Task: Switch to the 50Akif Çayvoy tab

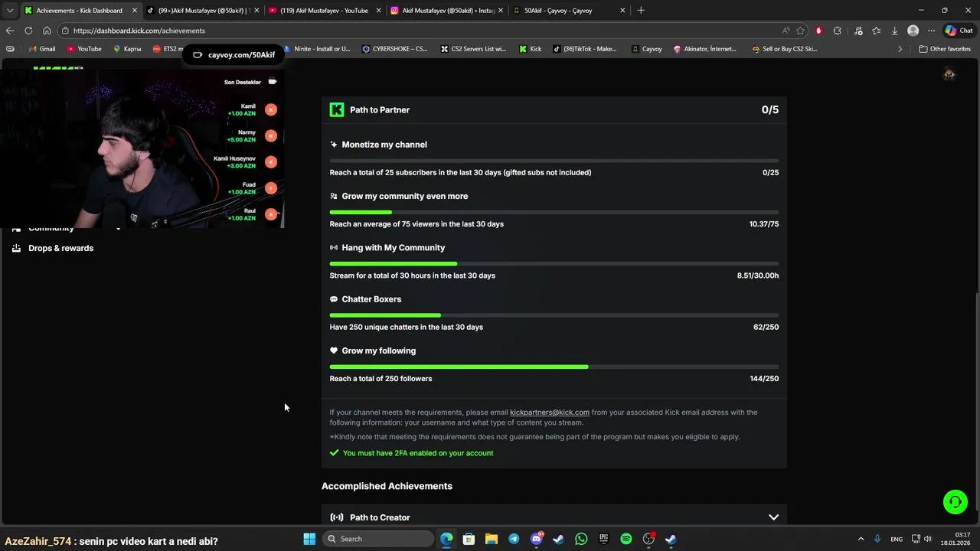Action: [x=567, y=11]
